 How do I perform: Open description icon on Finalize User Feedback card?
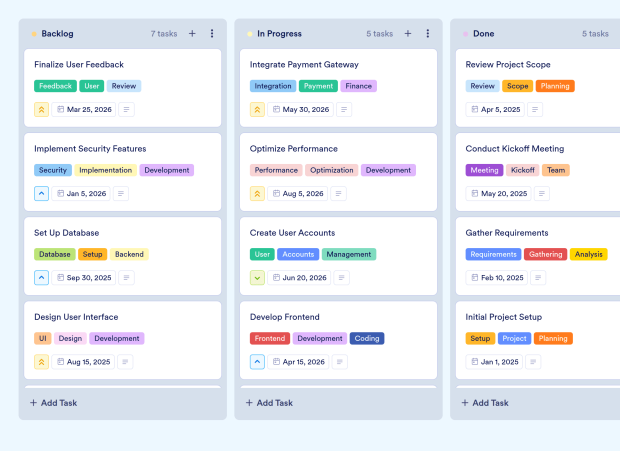click(x=127, y=109)
